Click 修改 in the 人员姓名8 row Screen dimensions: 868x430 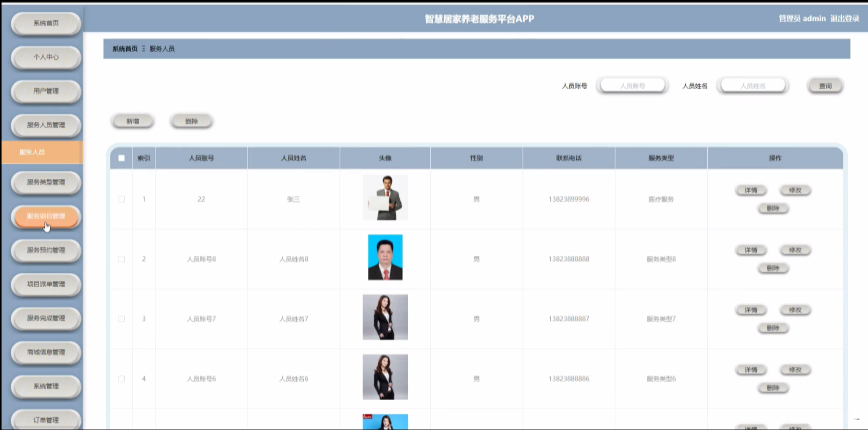coord(795,250)
